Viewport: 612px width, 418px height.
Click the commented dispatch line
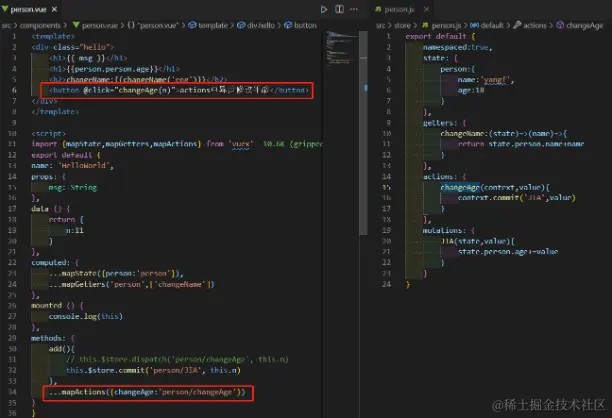177,359
